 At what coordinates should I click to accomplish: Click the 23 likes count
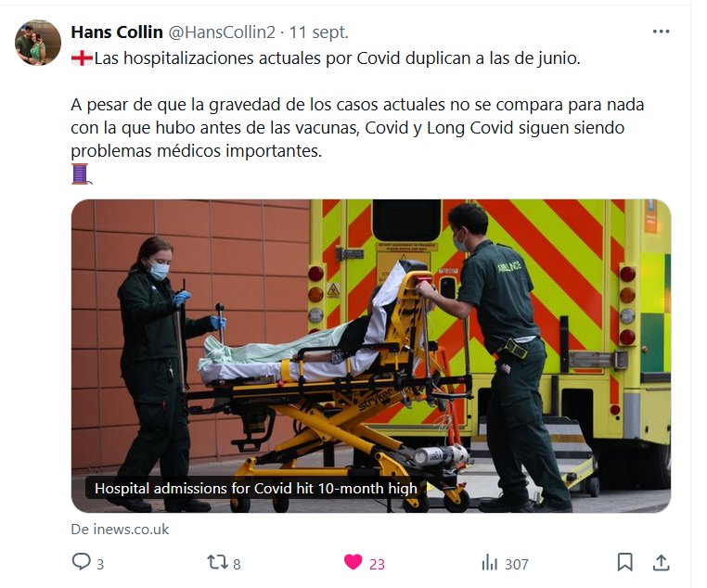click(x=377, y=564)
